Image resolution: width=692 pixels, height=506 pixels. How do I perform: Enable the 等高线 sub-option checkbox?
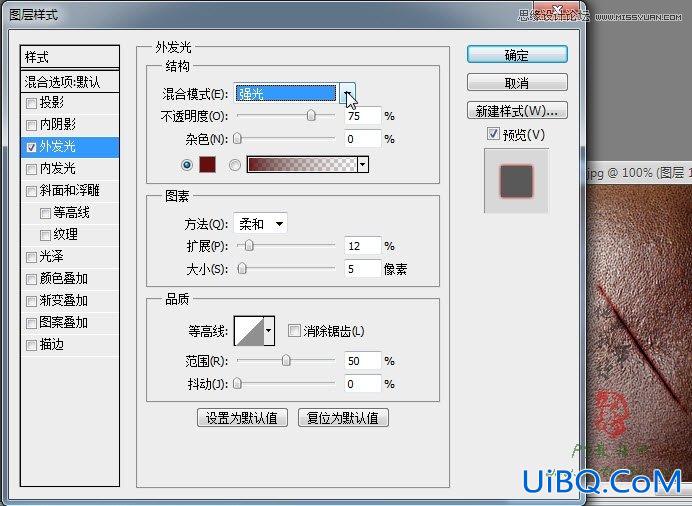(x=45, y=214)
